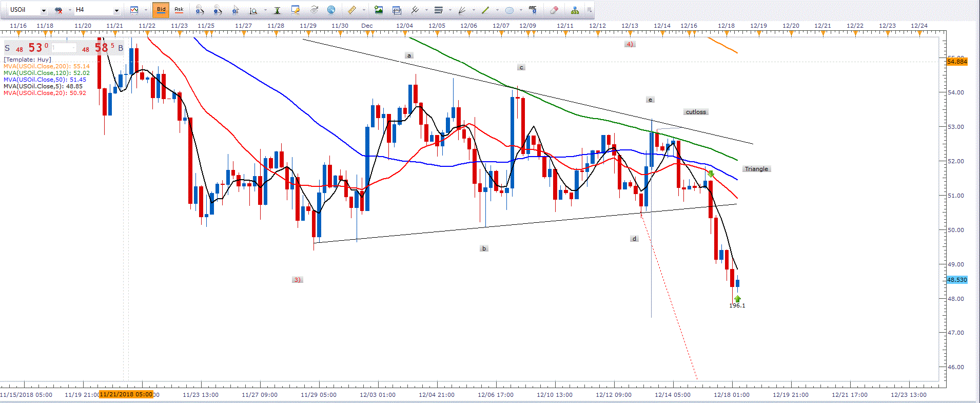Open the H4 timeframe dropdown
The height and width of the screenshot is (403, 980).
point(116,10)
